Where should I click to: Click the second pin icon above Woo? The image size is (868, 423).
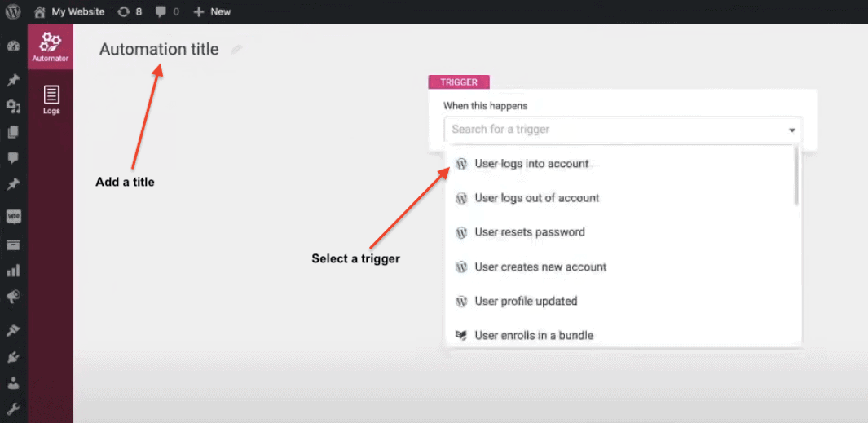(x=13, y=184)
